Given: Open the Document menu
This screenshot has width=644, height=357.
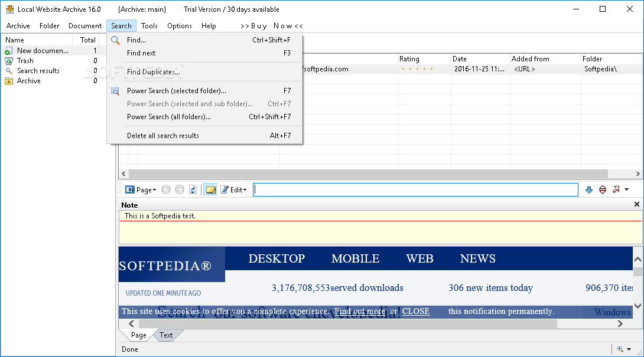Looking at the screenshot, I should tap(85, 26).
